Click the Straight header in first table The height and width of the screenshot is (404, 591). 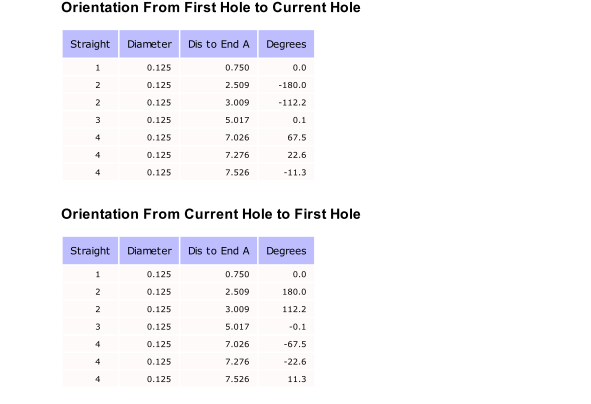click(x=90, y=44)
